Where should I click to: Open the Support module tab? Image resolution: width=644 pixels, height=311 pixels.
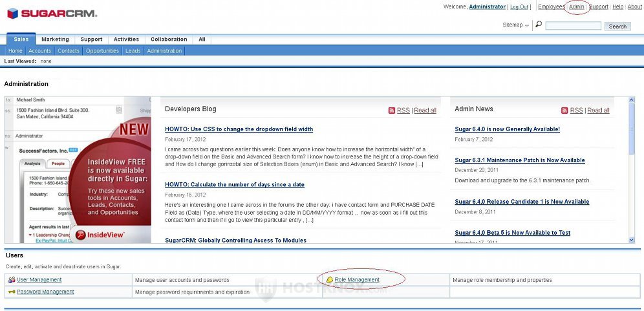[x=91, y=39]
